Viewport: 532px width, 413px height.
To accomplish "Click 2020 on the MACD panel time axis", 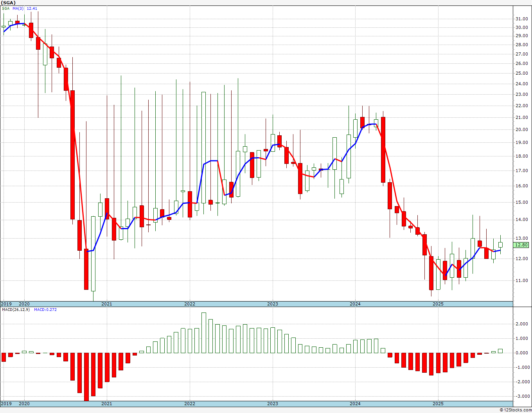I will click(24, 404).
